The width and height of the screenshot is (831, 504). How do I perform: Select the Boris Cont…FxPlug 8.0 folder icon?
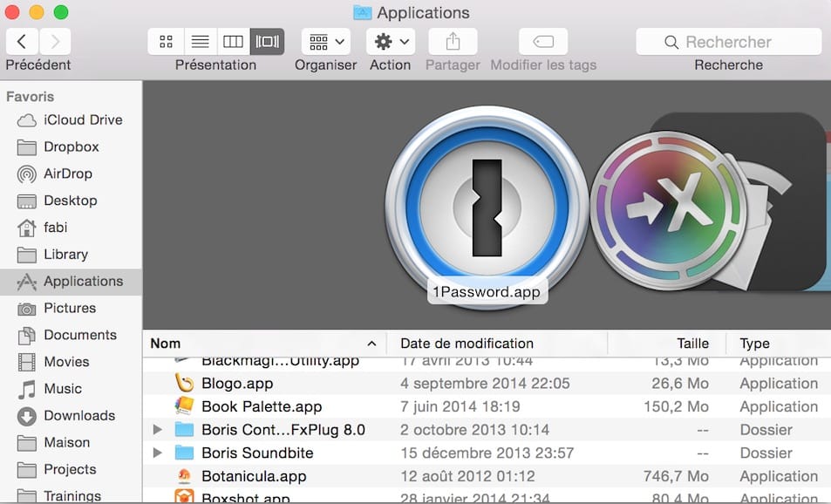tap(185, 429)
